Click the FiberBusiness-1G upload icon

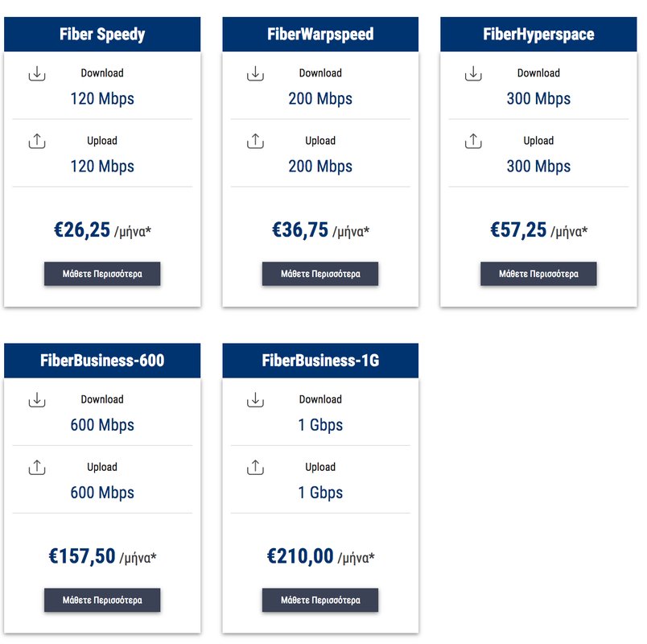[255, 467]
